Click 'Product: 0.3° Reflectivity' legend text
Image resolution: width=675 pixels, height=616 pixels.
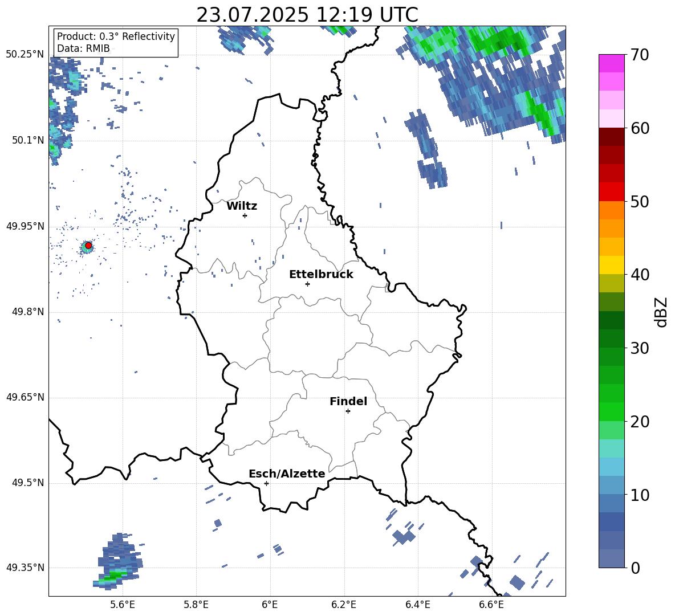pyautogui.click(x=116, y=36)
